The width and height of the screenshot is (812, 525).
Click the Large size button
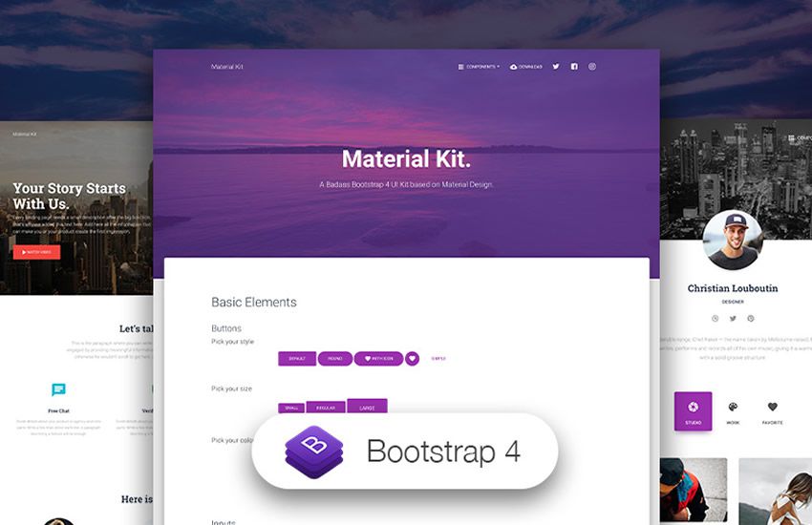pos(367,406)
